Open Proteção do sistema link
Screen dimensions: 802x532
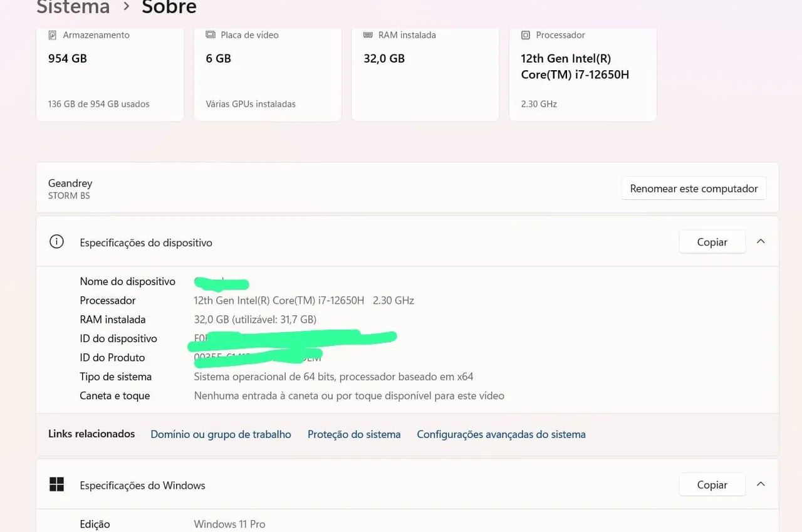click(x=354, y=434)
